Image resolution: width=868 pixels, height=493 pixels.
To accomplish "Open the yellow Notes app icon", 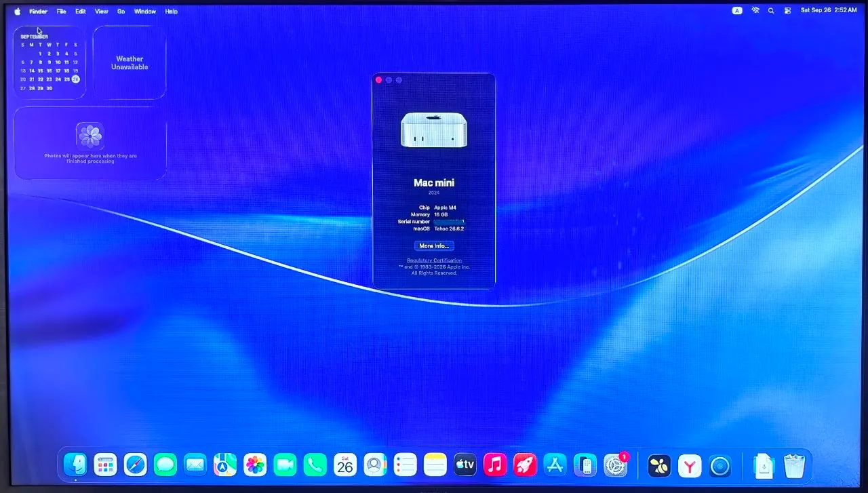I will 435,465.
